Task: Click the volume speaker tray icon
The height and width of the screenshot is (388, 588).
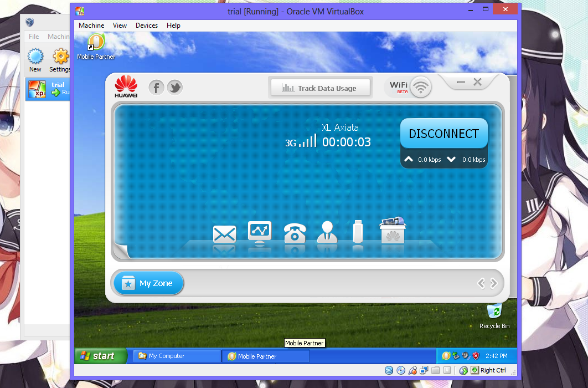Action: pyautogui.click(x=466, y=356)
